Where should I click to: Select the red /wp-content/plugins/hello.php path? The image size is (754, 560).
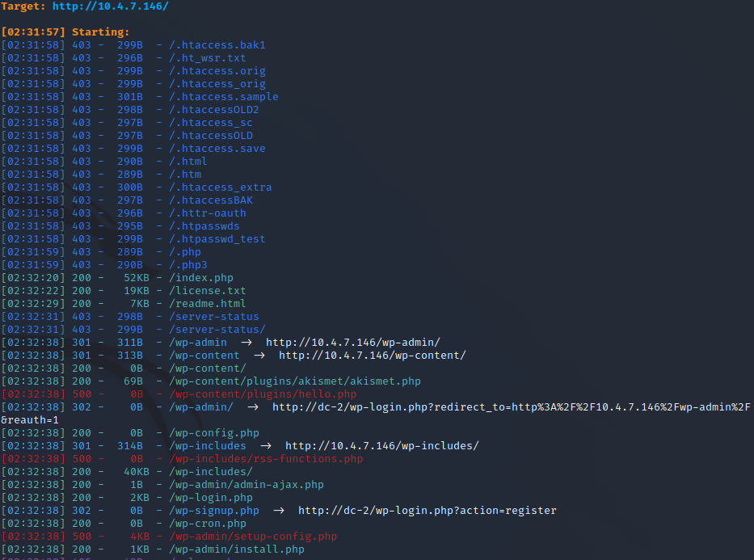(x=263, y=394)
